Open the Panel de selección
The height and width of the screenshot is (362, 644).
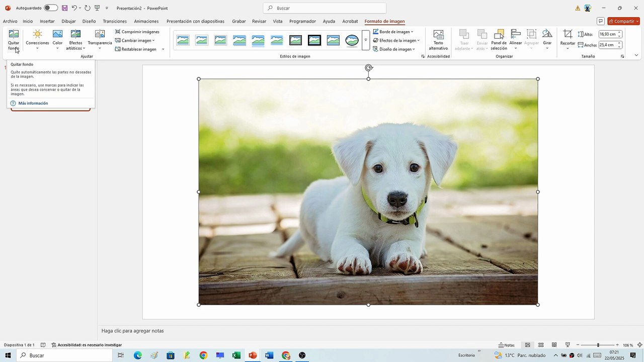point(499,40)
